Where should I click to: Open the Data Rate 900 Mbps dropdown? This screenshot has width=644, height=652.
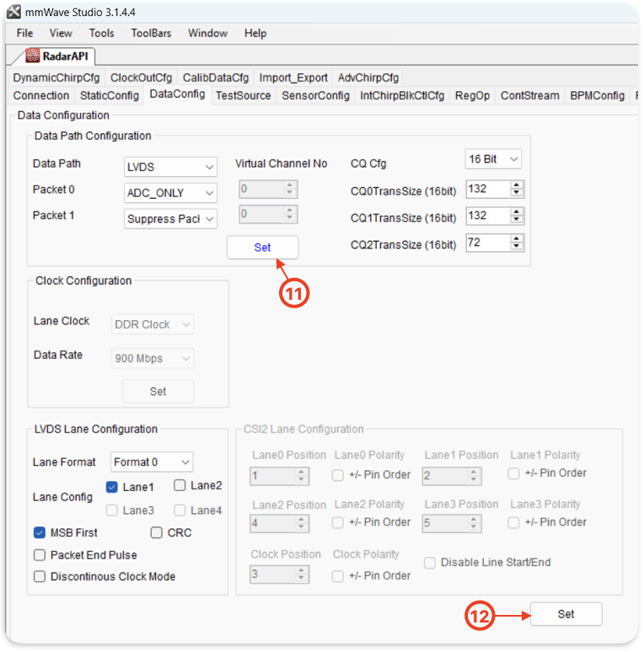click(153, 359)
